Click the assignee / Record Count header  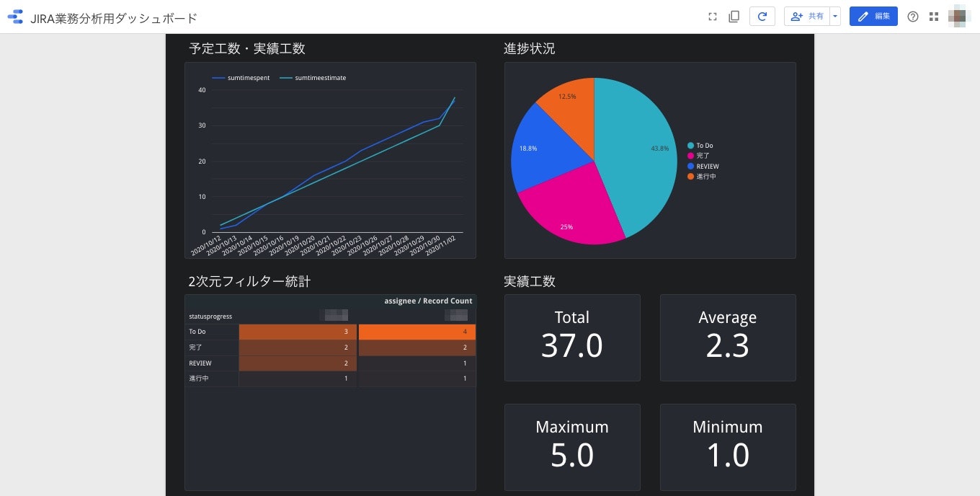428,301
